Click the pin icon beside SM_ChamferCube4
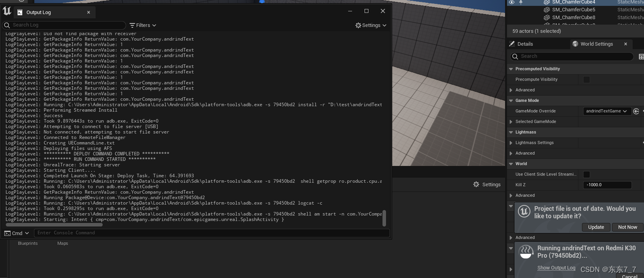 521,2
